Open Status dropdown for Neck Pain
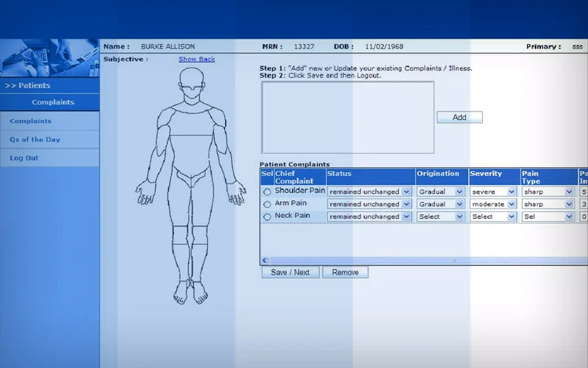This screenshot has height=368, width=588. click(369, 217)
